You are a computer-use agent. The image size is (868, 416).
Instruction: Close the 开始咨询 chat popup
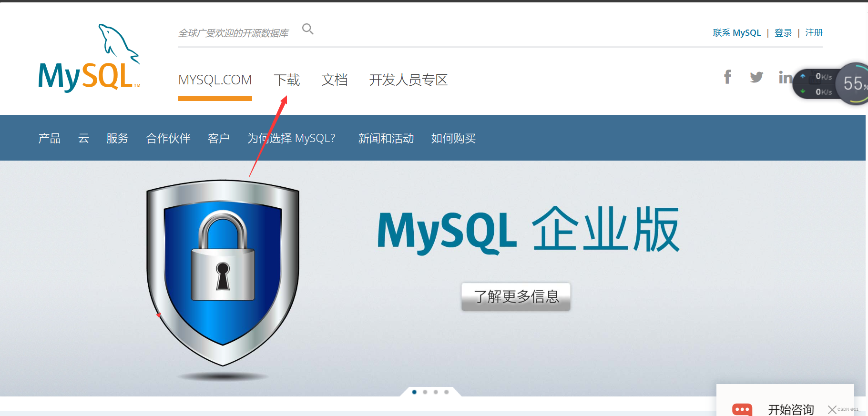tap(832, 410)
